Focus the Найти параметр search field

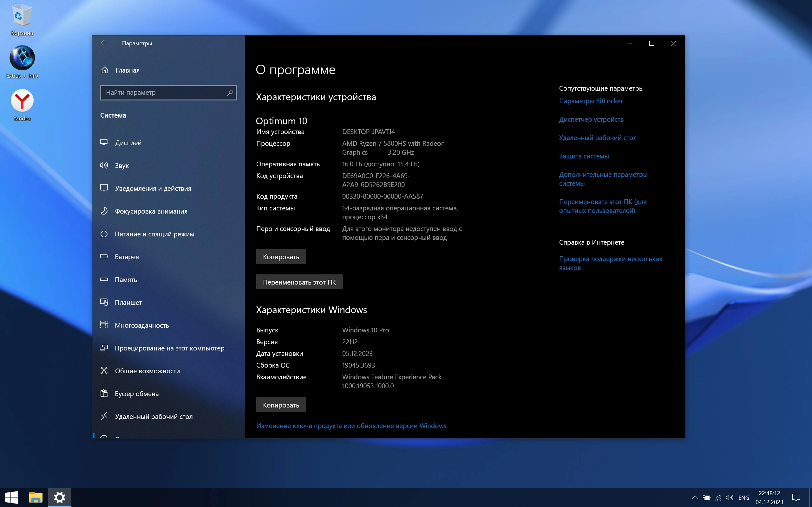[x=164, y=93]
